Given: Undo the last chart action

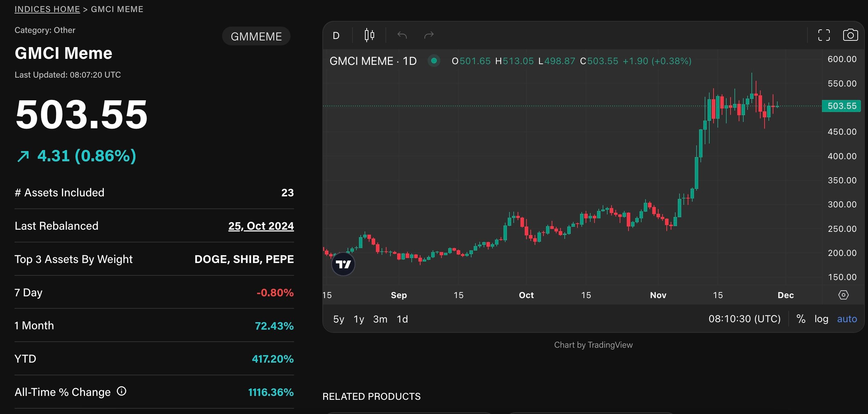Looking at the screenshot, I should point(402,35).
